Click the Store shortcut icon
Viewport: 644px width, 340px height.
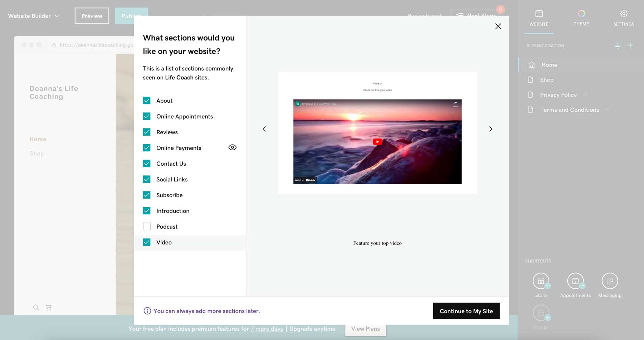(541, 281)
